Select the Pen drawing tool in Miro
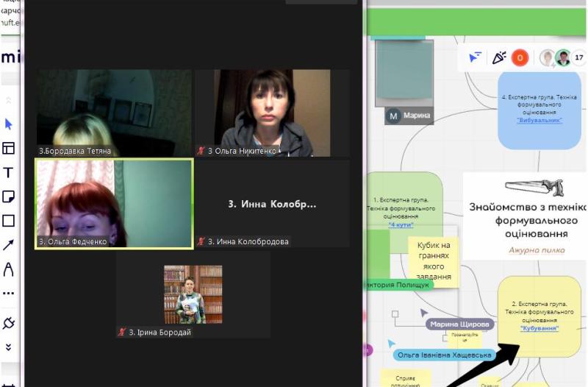Image resolution: width=588 pixels, height=387 pixels. (x=8, y=269)
